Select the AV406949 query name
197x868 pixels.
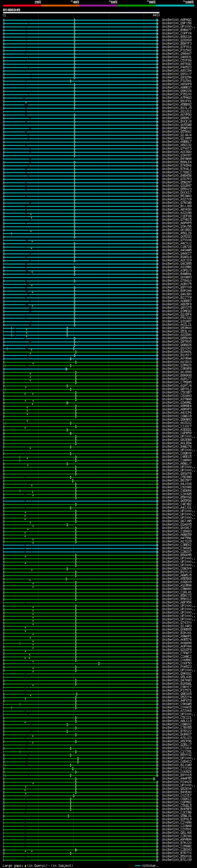(x=11, y=10)
